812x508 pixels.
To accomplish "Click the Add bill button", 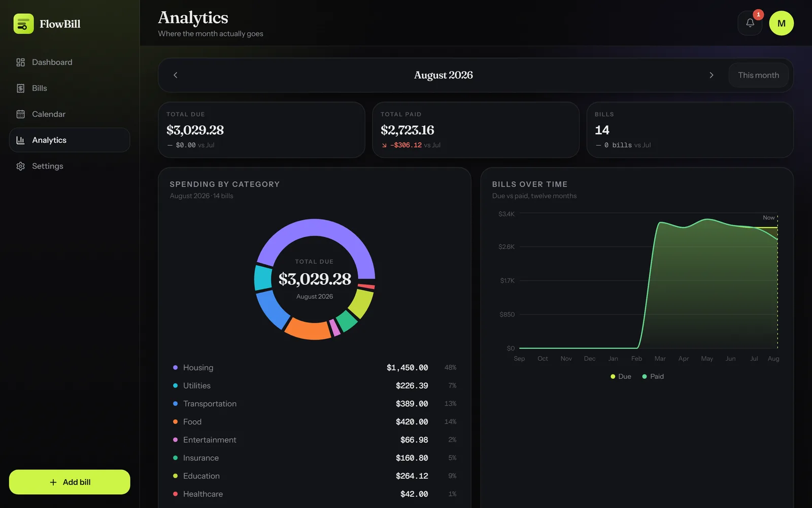I will [x=70, y=482].
